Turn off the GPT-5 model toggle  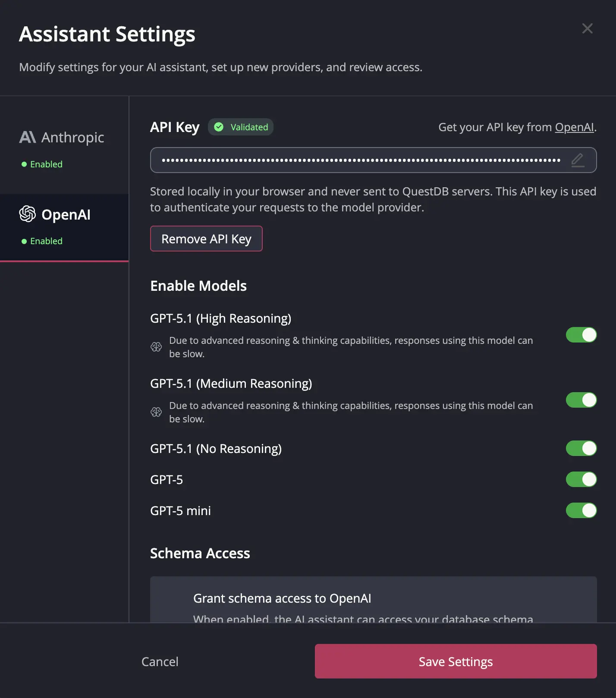point(581,479)
